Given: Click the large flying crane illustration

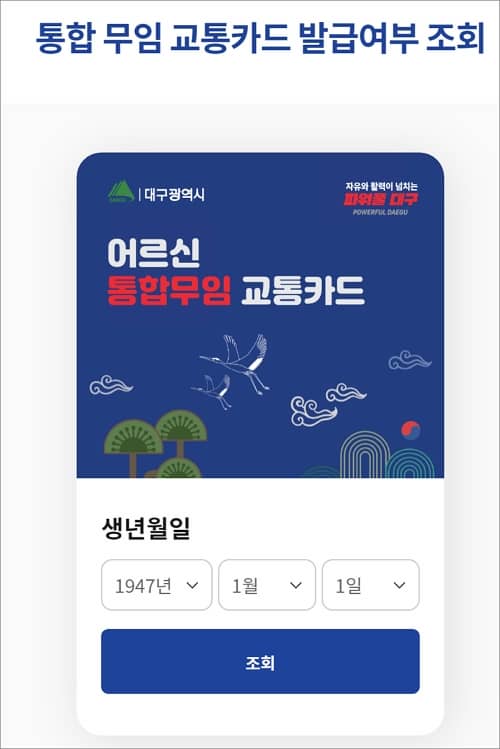Looking at the screenshot, I should coord(239,362).
